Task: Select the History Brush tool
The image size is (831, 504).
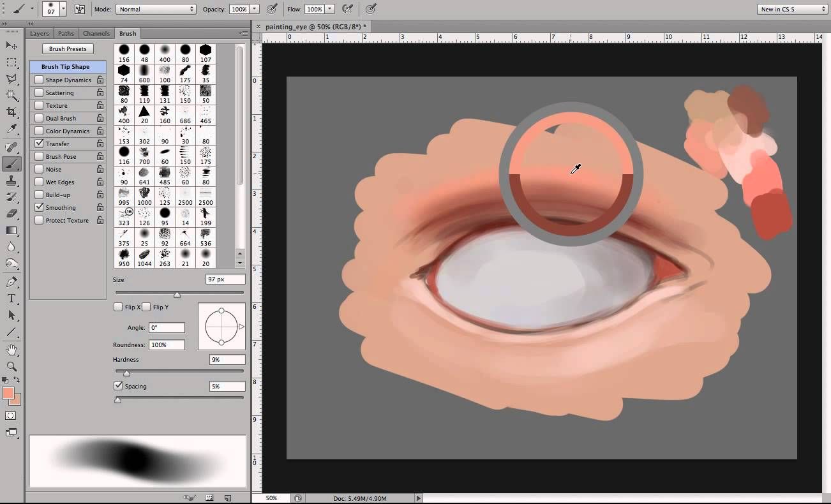Action: 11,197
